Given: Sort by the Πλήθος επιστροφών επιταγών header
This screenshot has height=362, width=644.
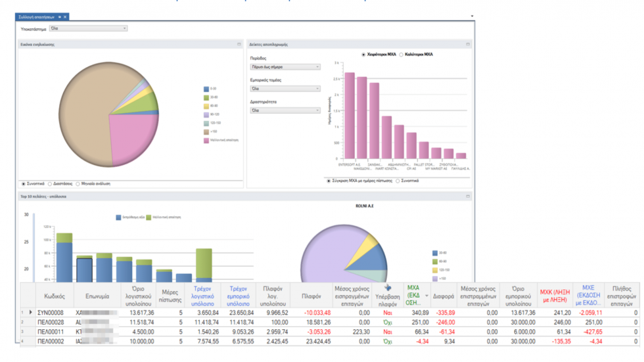Looking at the screenshot, I should click(x=622, y=296).
